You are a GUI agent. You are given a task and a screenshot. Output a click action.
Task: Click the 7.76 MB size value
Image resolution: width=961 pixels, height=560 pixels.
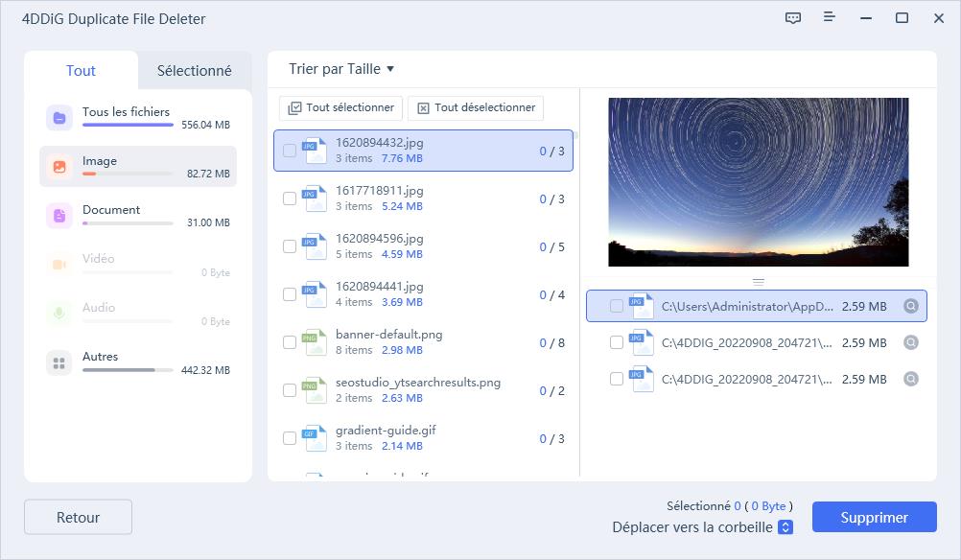pos(402,158)
